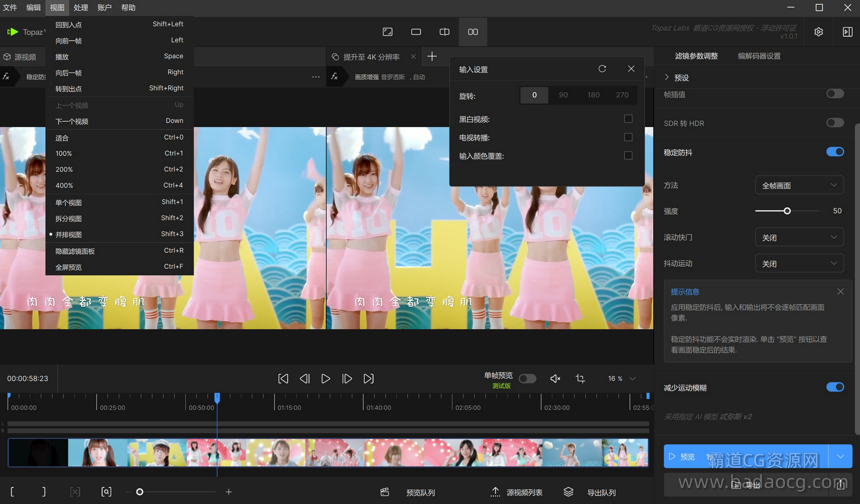Open the 滚动快门 dropdown

coord(799,238)
